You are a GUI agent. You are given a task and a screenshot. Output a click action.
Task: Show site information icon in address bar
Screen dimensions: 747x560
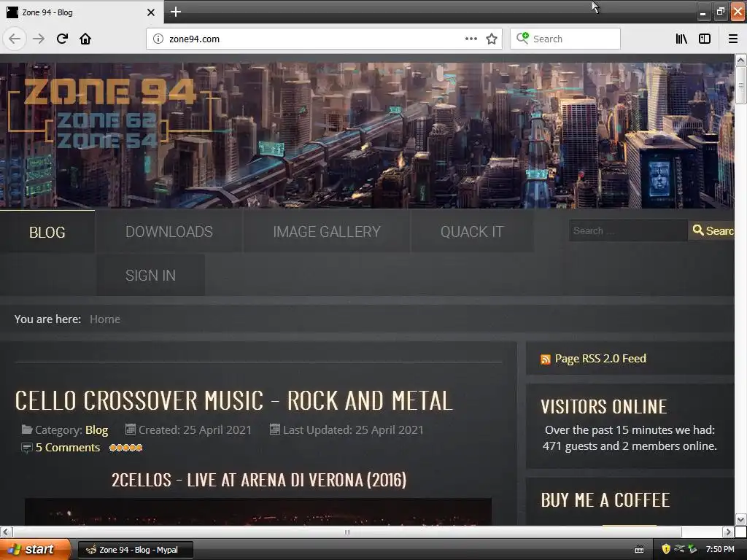click(158, 39)
